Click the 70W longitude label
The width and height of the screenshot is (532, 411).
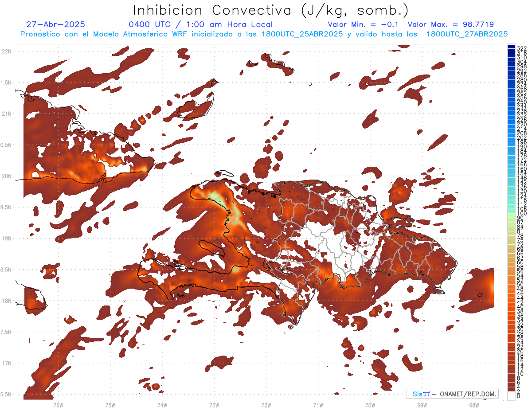(370, 405)
